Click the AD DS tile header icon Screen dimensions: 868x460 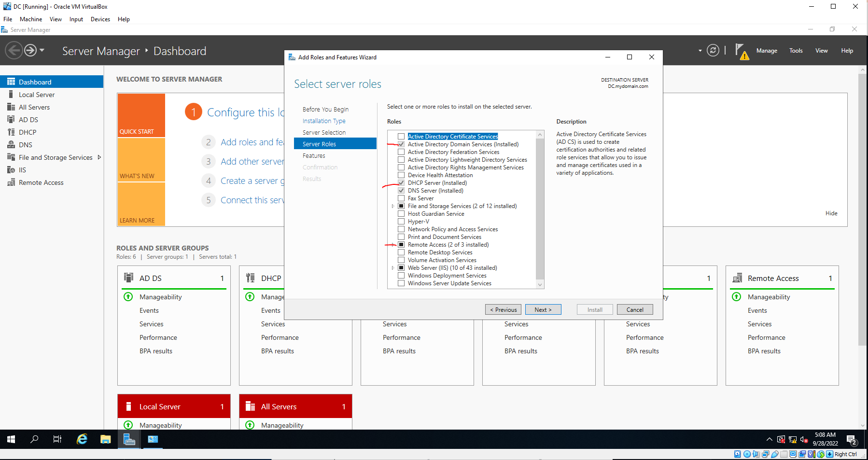click(x=128, y=278)
